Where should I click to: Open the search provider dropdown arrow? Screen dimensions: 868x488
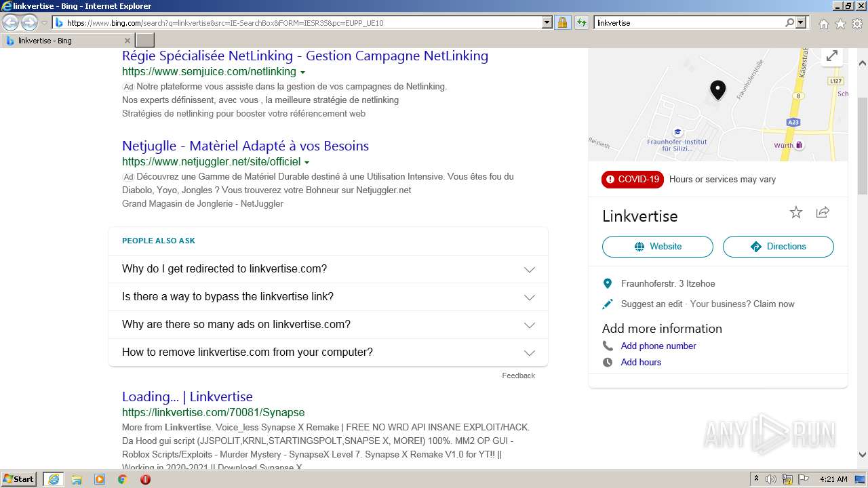(x=801, y=22)
